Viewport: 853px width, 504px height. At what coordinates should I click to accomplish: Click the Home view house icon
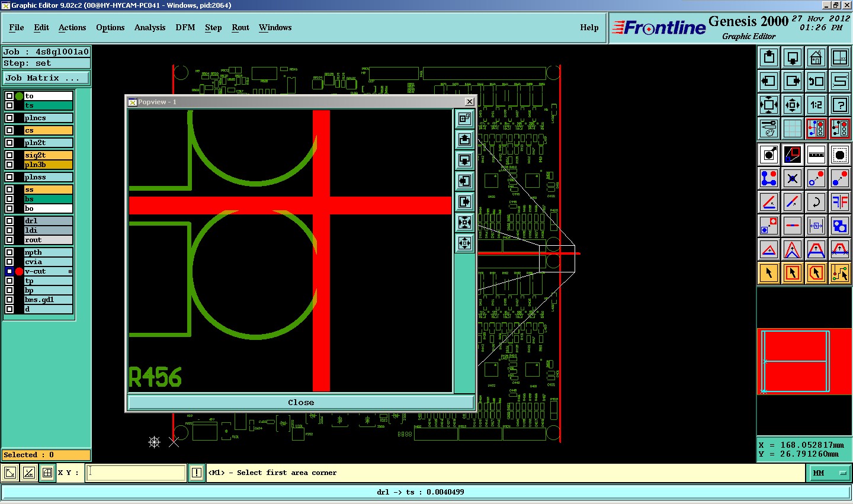816,57
